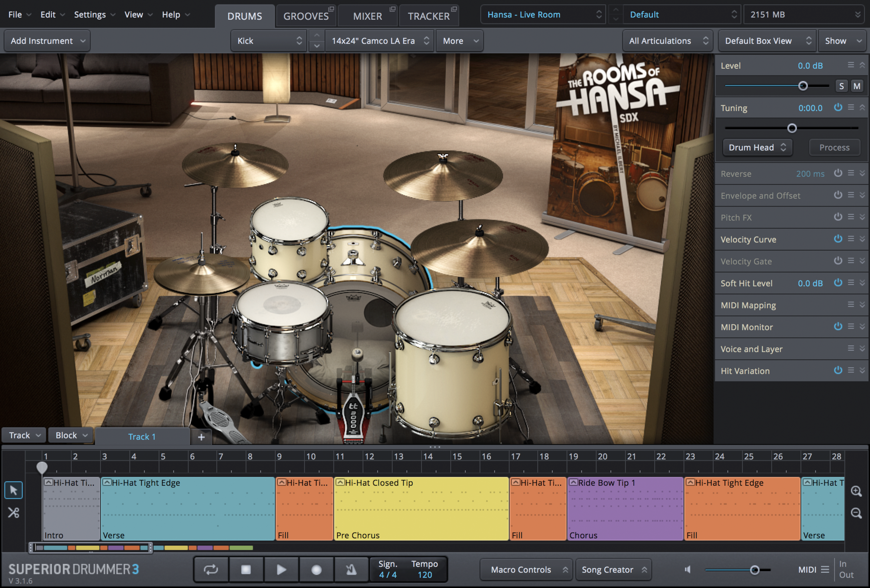This screenshot has width=870, height=588.
Task: Select the arrow pointer tool in the timeline
Action: coord(13,490)
